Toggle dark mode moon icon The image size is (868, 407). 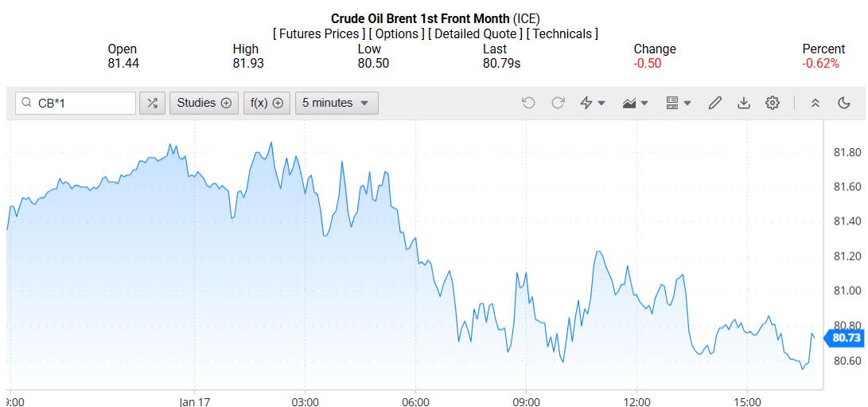[x=844, y=103]
